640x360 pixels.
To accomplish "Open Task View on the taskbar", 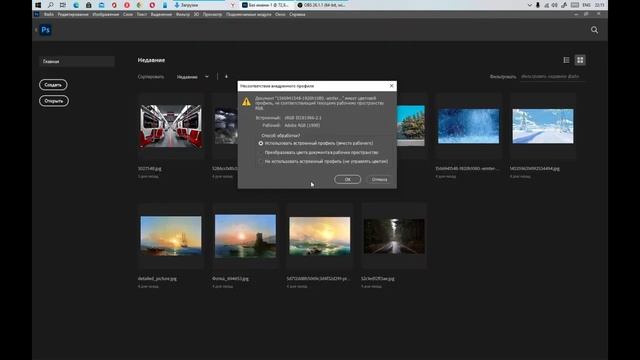I will 63,5.
